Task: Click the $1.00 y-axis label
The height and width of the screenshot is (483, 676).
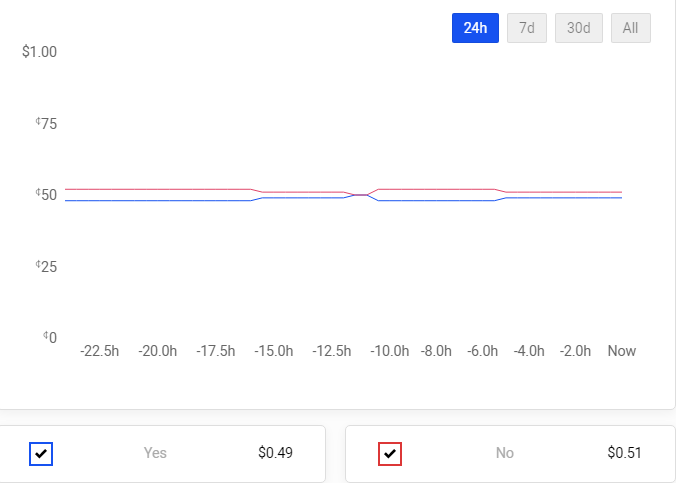Action: coord(40,51)
